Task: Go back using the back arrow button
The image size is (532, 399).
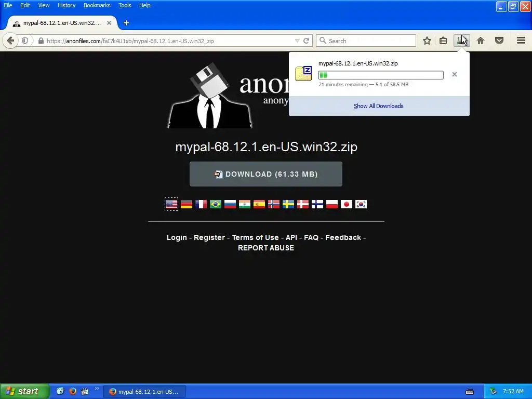Action: click(10, 41)
